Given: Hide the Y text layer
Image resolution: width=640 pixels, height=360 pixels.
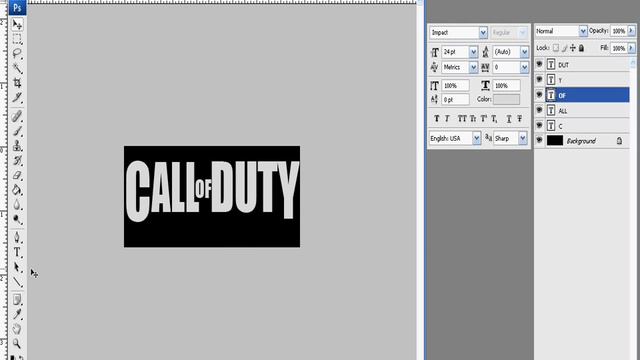Looking at the screenshot, I should click(x=539, y=80).
